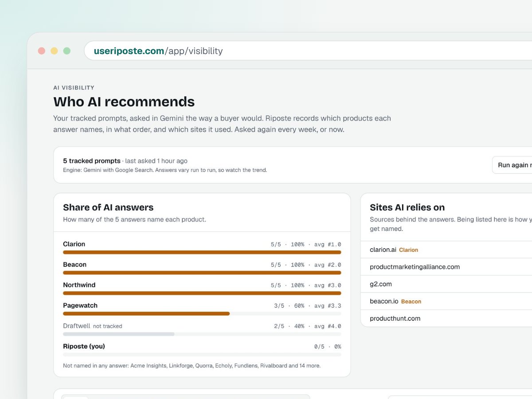
Task: Select the Northwind product name
Action: pyautogui.click(x=79, y=285)
